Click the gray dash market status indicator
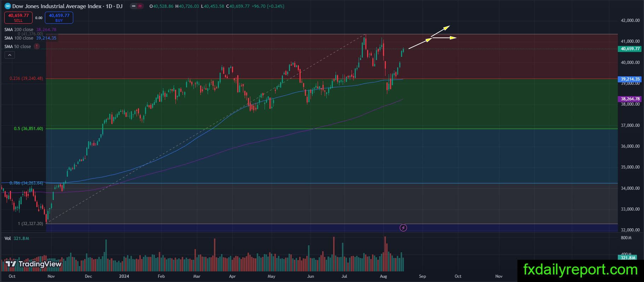Image resolution: width=644 pixels, height=282 pixels. coord(133,6)
